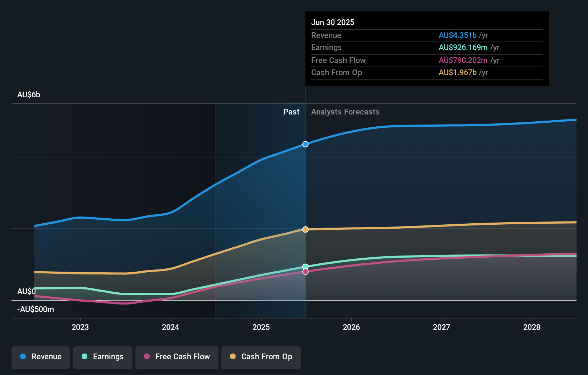
Task: Expand the Jun 30 2025 tooltip panel
Action: tap(333, 22)
